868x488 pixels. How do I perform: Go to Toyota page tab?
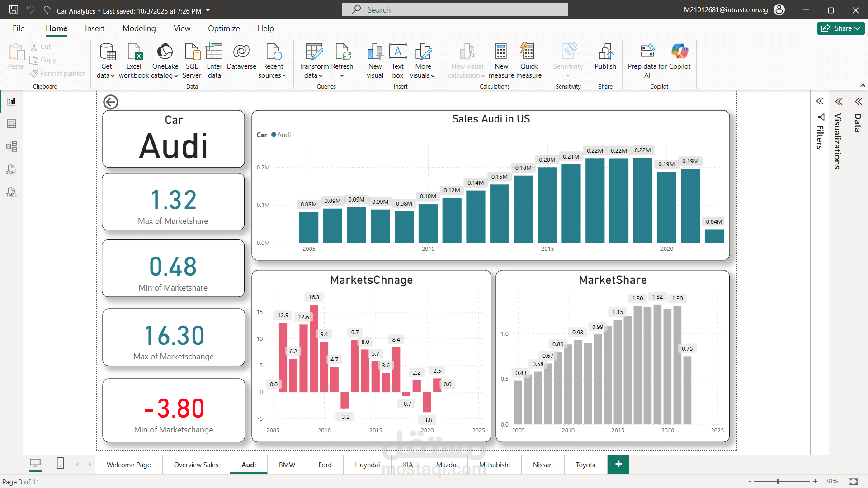tap(585, 465)
